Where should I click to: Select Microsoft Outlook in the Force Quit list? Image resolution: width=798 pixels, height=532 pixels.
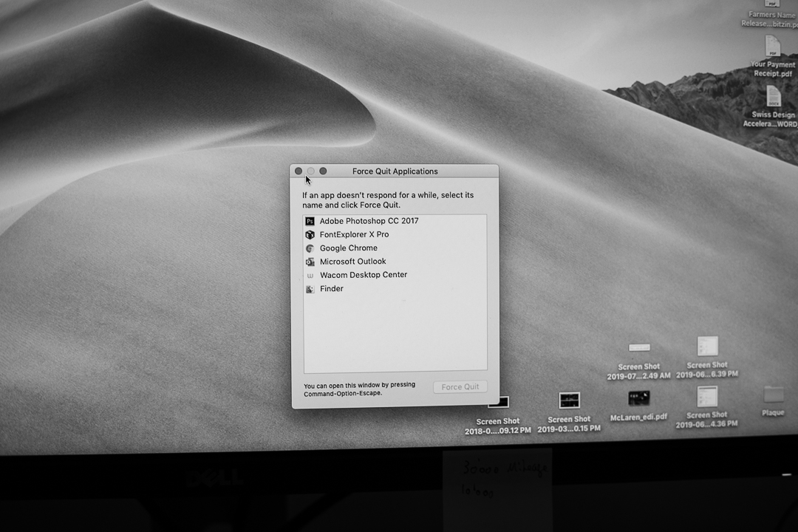[x=395, y=262]
